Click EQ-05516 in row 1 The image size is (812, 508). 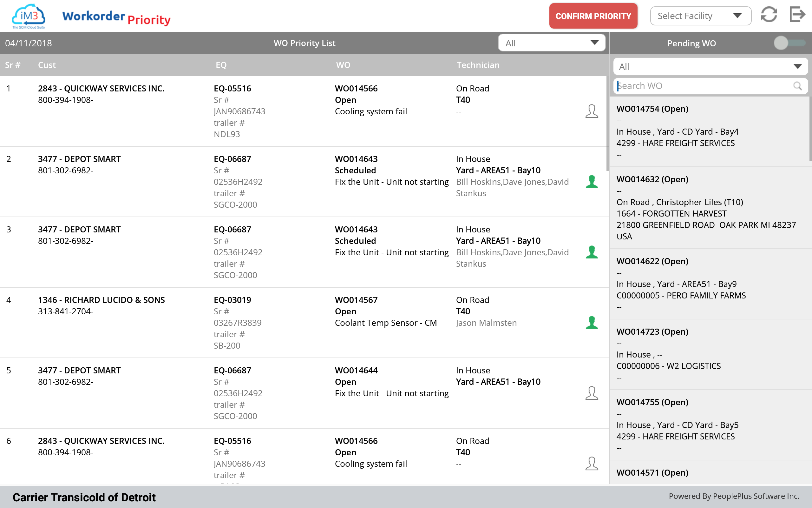point(232,88)
